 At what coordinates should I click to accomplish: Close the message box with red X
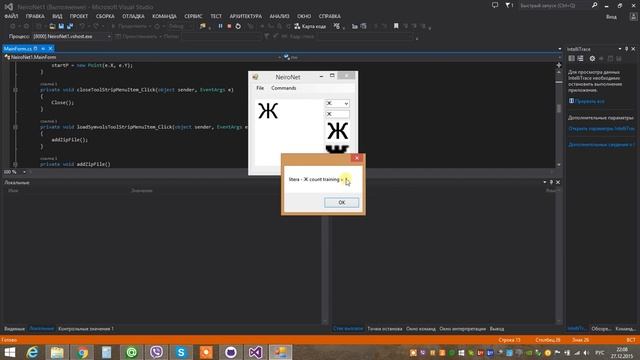tap(356, 158)
